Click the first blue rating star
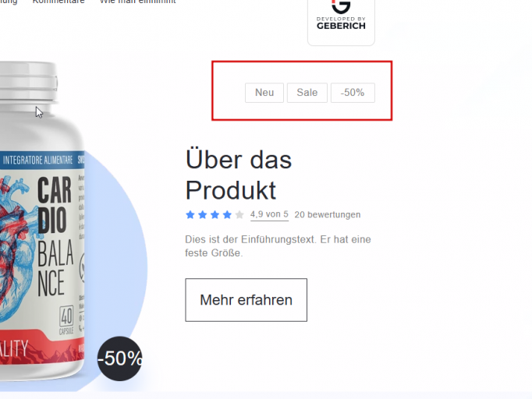The height and width of the screenshot is (399, 532). [190, 214]
